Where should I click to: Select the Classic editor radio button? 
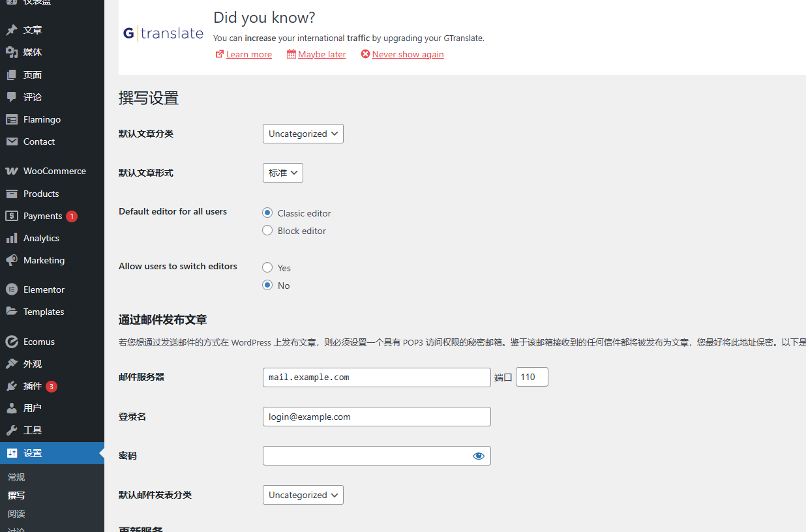(x=267, y=213)
